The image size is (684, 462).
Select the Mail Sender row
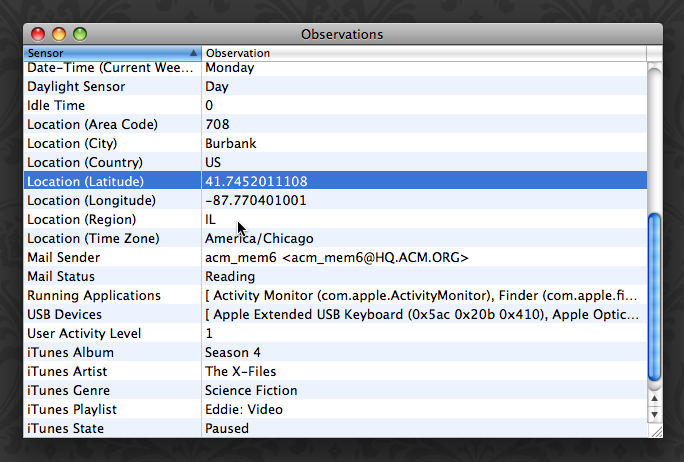(335, 257)
